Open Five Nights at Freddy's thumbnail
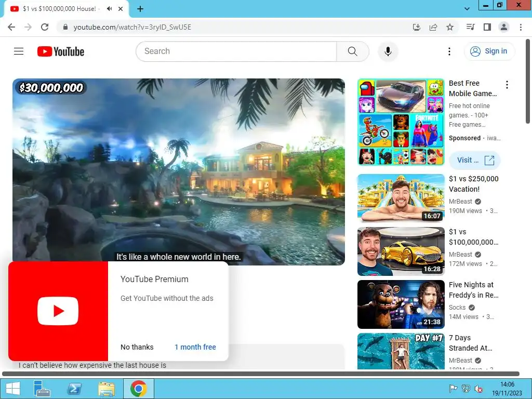Image resolution: width=532 pixels, height=399 pixels. coord(401,304)
